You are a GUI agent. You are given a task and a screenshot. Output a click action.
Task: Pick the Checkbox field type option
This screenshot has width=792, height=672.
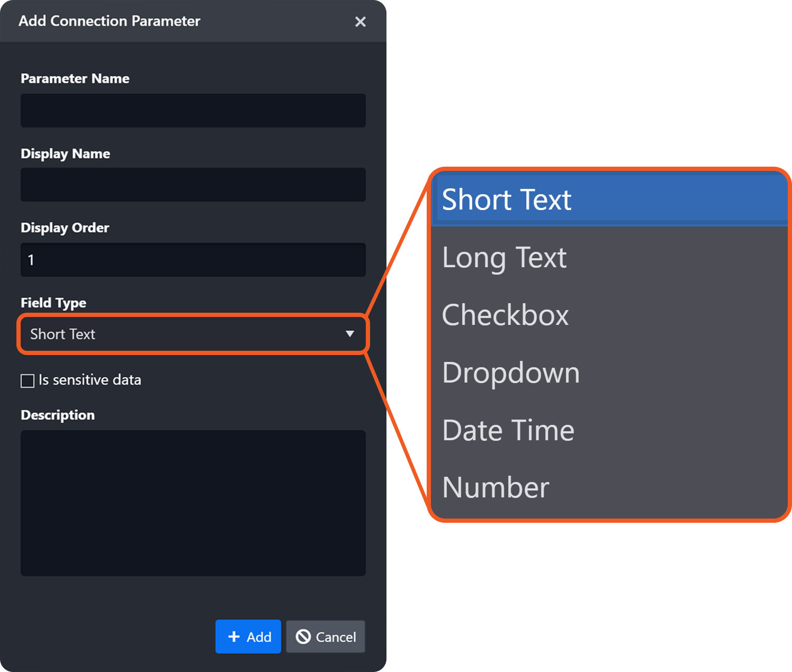click(609, 315)
